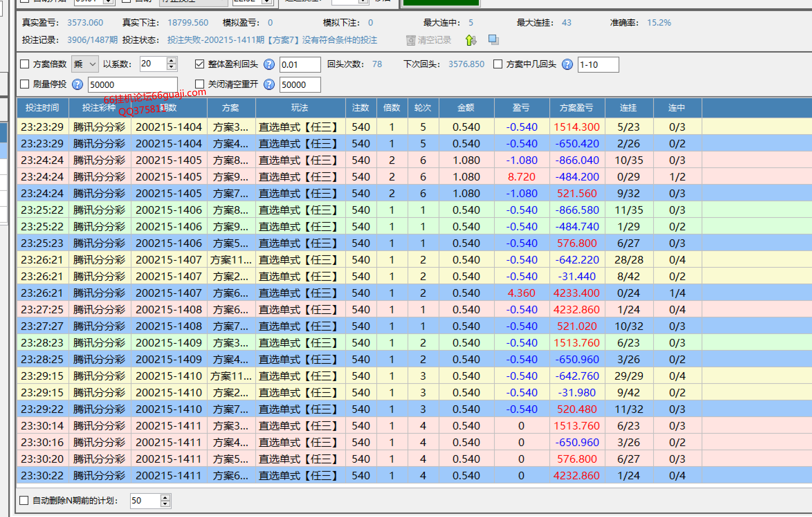Select the cell showing 盈亏 4.360
This screenshot has width=812, height=517.
pos(522,293)
